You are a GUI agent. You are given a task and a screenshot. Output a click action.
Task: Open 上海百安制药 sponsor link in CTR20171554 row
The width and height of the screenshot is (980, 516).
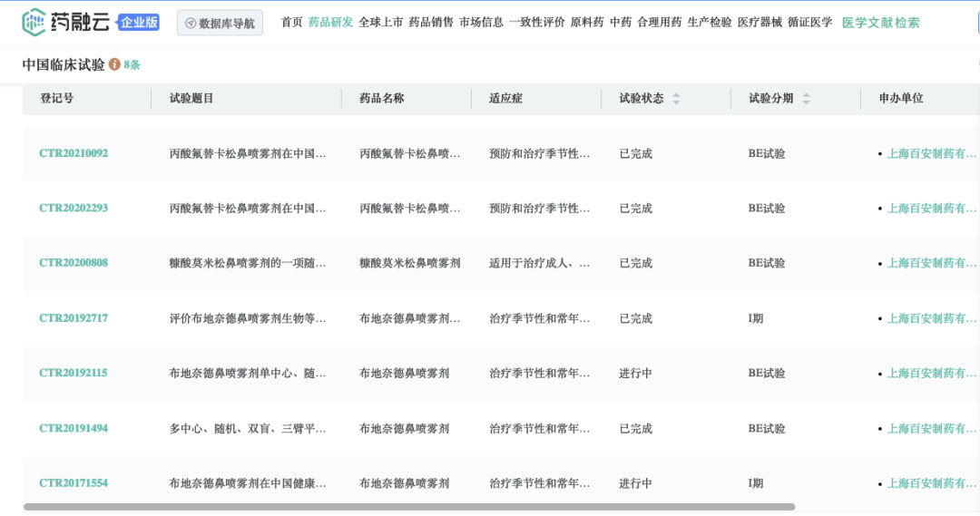[x=931, y=482]
